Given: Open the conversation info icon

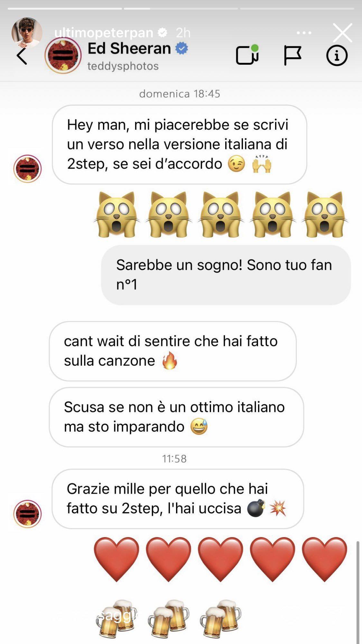Looking at the screenshot, I should 337,56.
